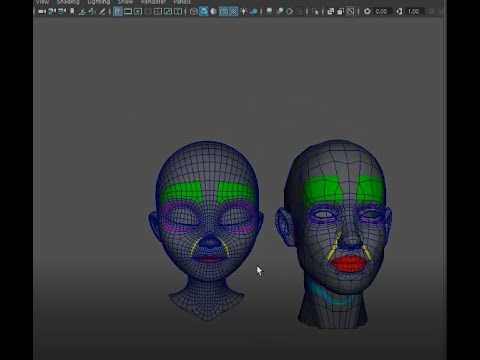Switch the viewport to Wireframe display
This screenshot has width=480, height=360.
click(x=193, y=12)
